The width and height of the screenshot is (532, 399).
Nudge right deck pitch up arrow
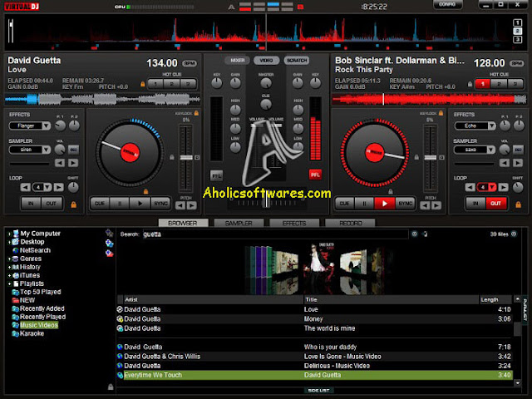(x=436, y=205)
